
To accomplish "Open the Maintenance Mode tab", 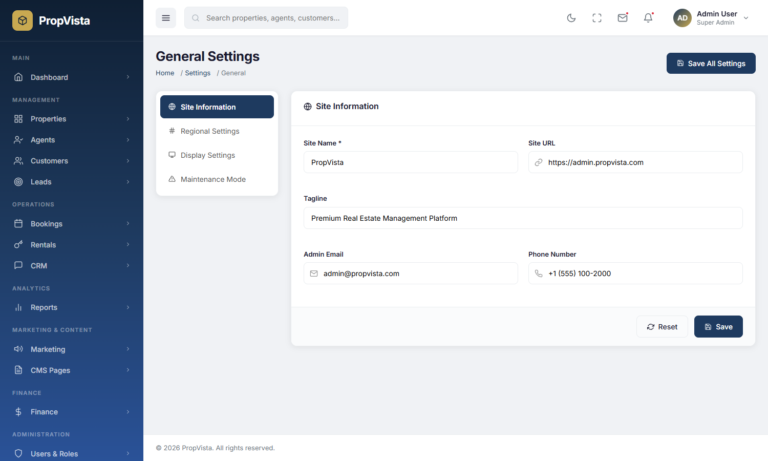I will [212, 179].
